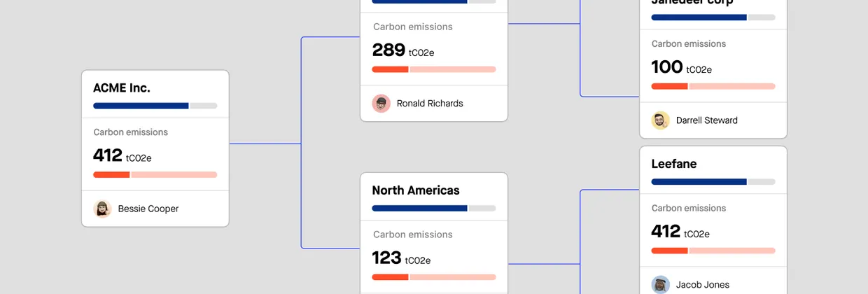Click the blue progress bar in ACME Inc.
The height and width of the screenshot is (294, 868).
tap(141, 106)
